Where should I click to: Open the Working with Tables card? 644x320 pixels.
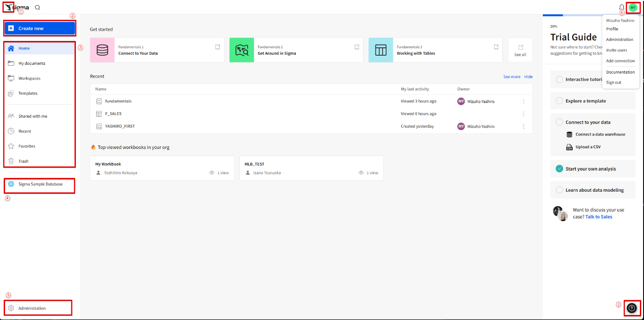[435, 50]
